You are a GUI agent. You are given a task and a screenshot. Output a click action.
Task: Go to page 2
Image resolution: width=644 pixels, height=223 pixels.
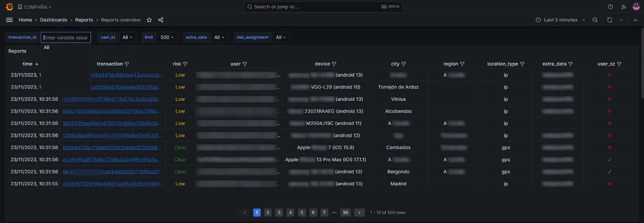click(x=268, y=212)
